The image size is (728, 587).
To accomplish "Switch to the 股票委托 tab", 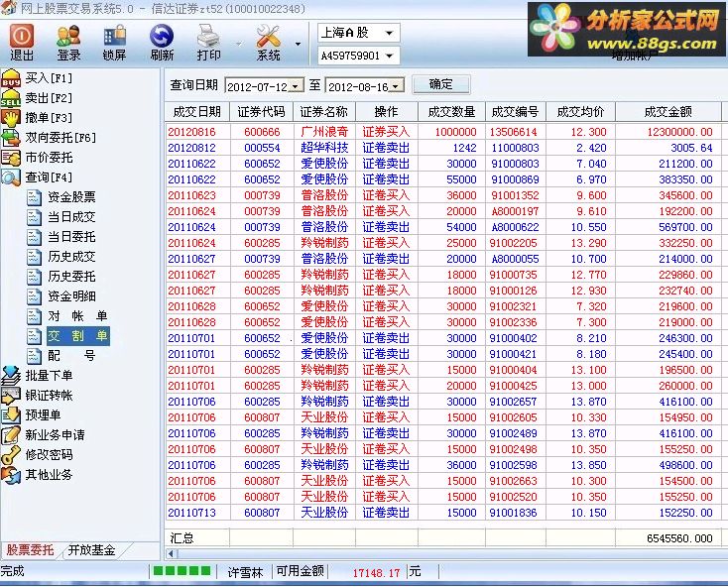I will point(30,550).
